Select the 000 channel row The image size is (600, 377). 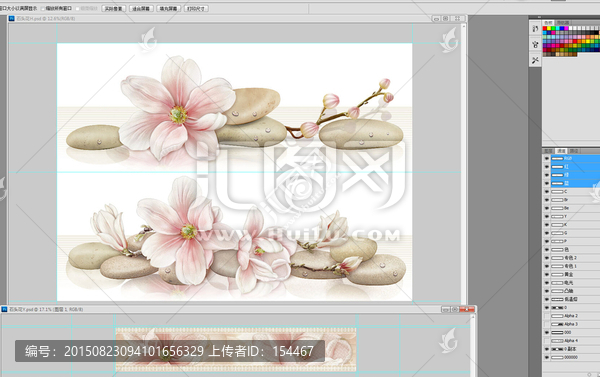pyautogui.click(x=575, y=333)
